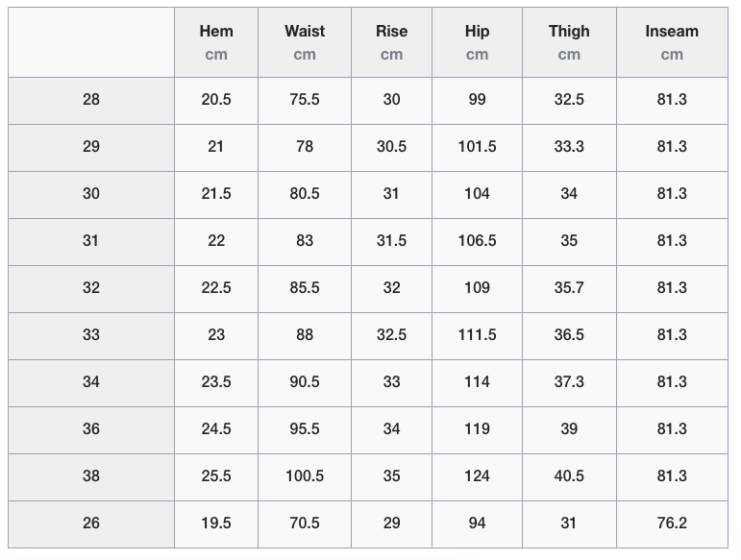Click the Inseam column header
This screenshot has width=741, height=560.
(672, 32)
